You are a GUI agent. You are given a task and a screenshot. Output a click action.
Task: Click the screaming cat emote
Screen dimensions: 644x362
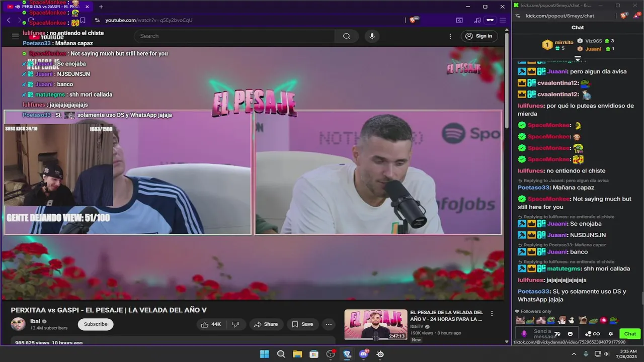(583, 320)
